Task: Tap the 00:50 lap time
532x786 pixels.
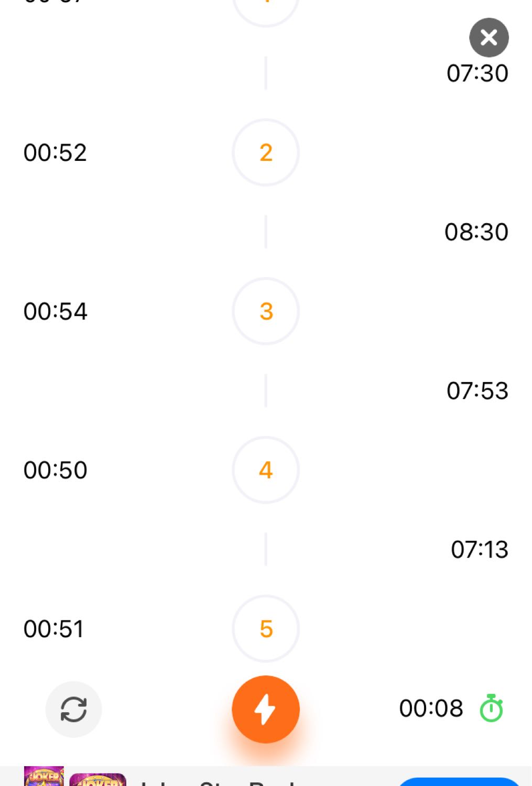Action: point(55,471)
